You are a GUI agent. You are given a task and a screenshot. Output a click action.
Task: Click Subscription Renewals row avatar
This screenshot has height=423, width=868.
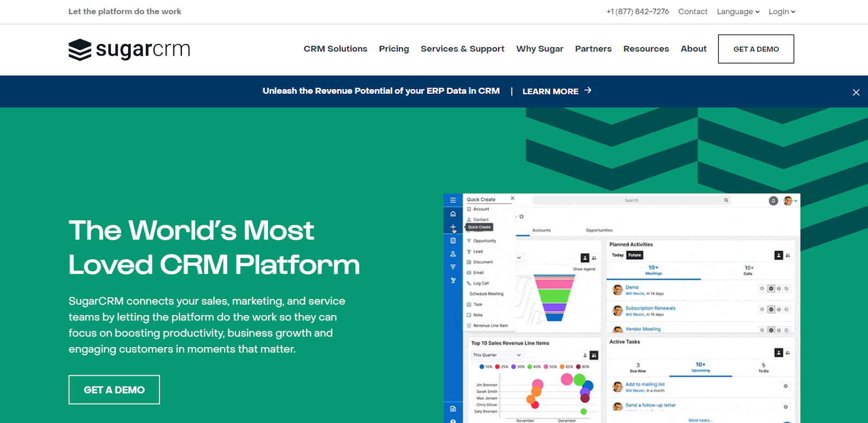(617, 311)
